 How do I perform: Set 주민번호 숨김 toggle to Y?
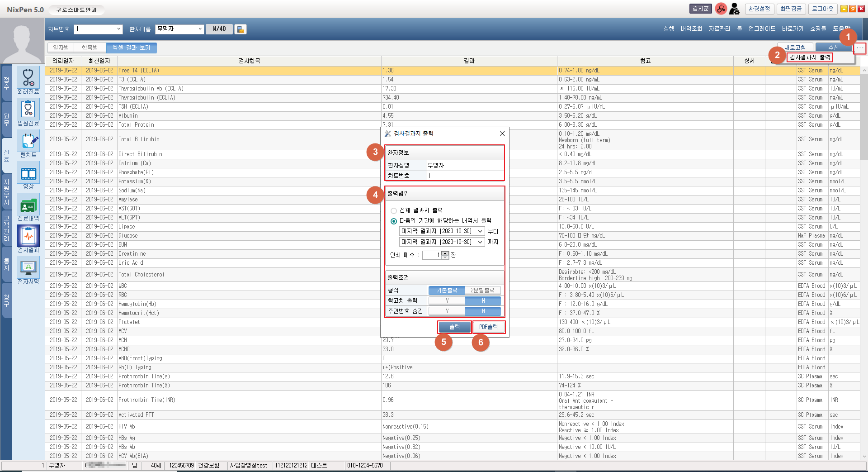(x=447, y=311)
